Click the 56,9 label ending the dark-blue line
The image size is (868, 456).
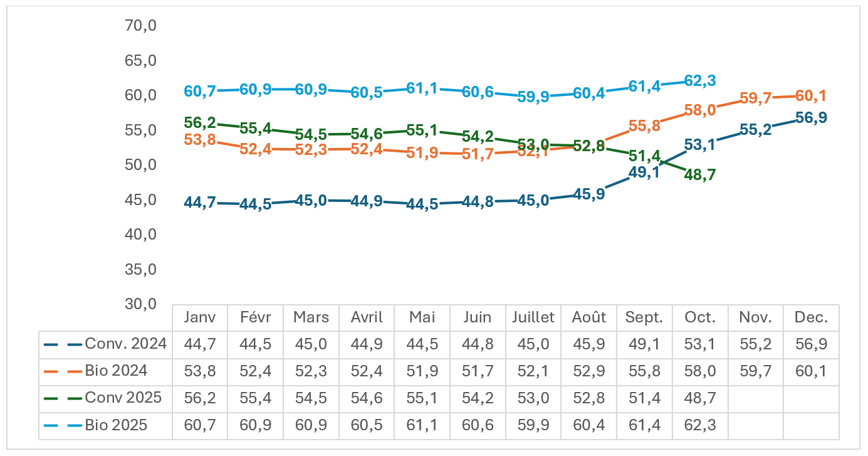(811, 118)
